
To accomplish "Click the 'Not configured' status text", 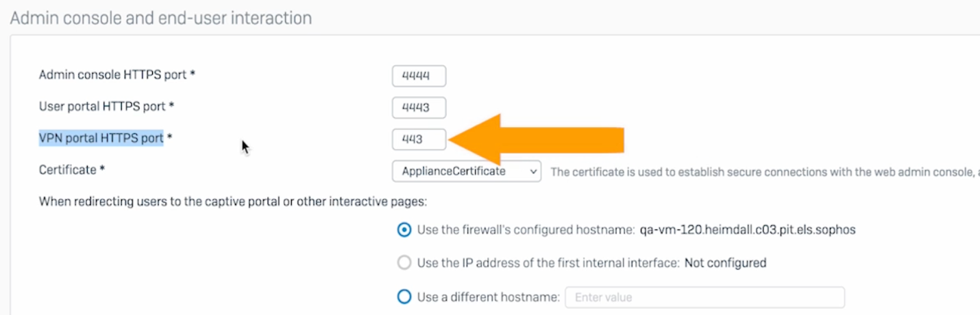I will [x=725, y=263].
